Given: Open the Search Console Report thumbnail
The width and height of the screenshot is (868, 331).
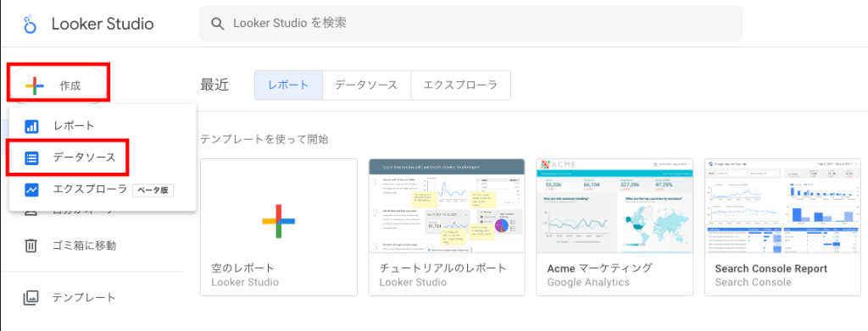Looking at the screenshot, I should coord(782,206).
